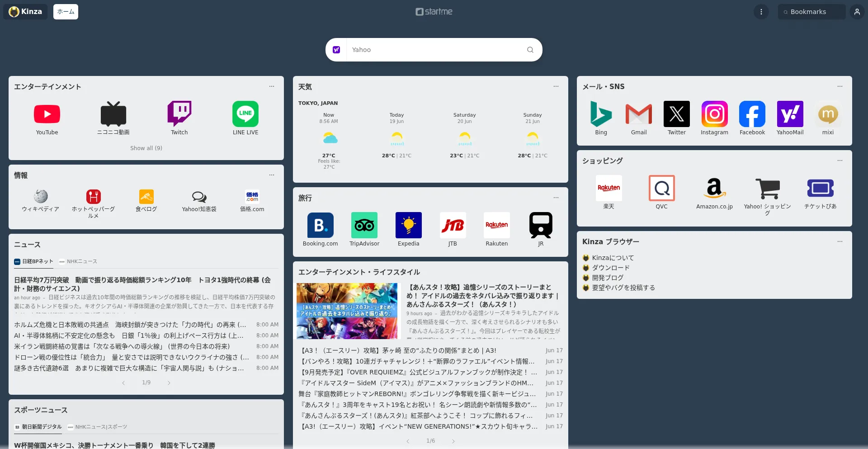Select the ホーム page tab
This screenshot has height=449, width=868.
[66, 12]
